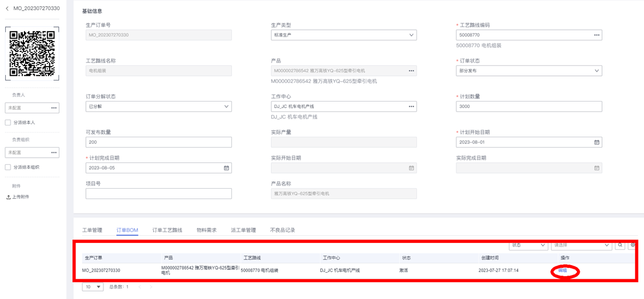Click the 生产订单号 field showing MO_202307270330
Viewport: 644px width, 299px height.
pos(158,35)
